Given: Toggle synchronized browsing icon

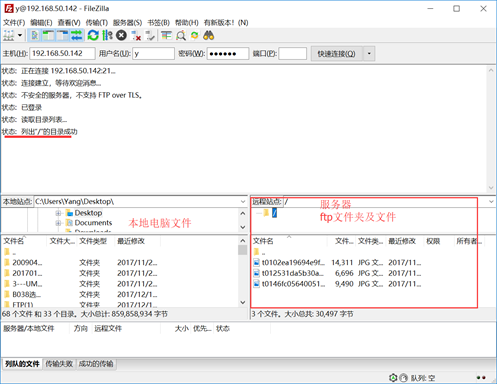Looking at the screenshot, I should coord(195,35).
